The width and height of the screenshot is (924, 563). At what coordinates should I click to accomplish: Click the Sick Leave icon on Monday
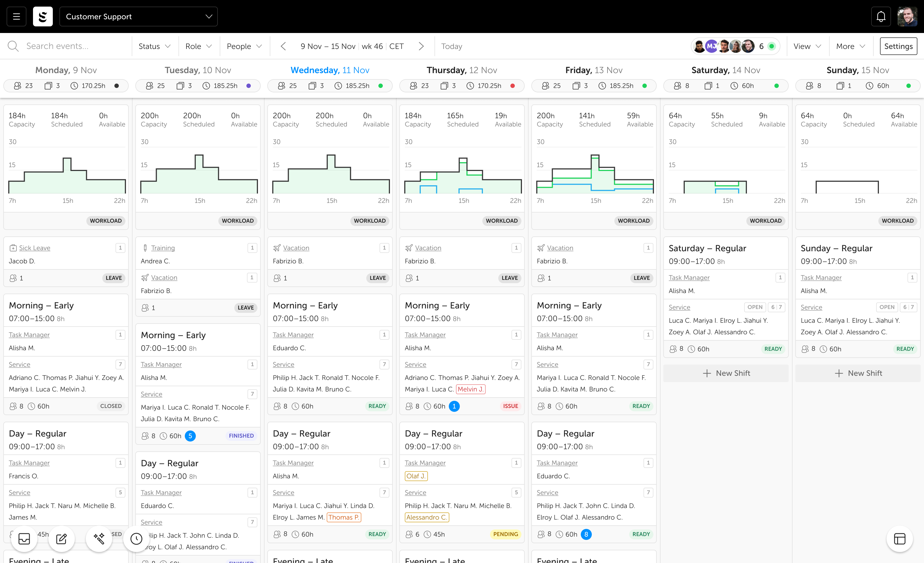click(13, 248)
